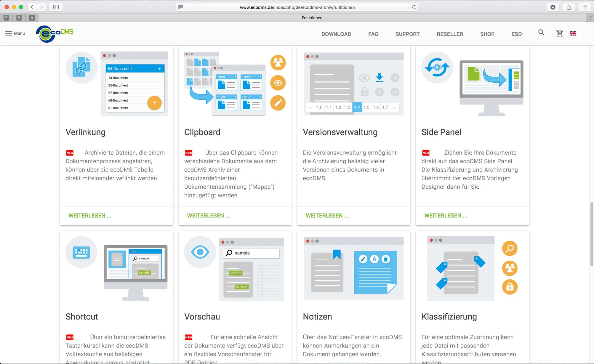Click the Side Panel sync gear icon
Image resolution: width=594 pixels, height=364 pixels.
(437, 67)
